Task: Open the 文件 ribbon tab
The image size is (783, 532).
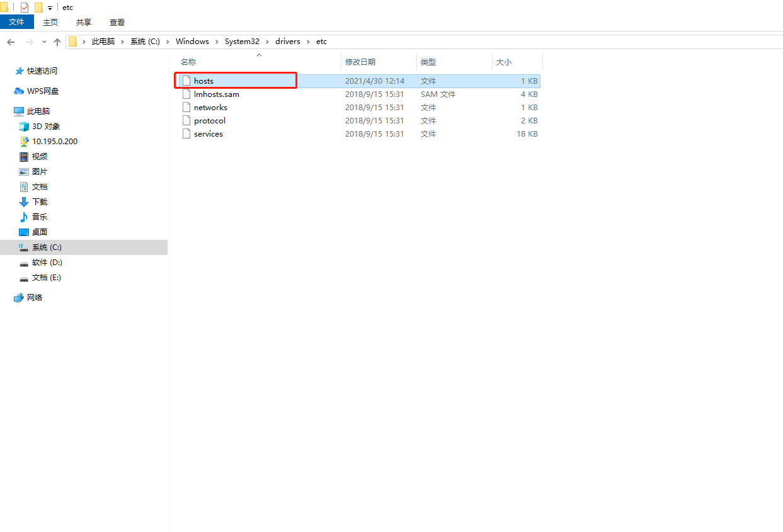Action: pos(16,22)
